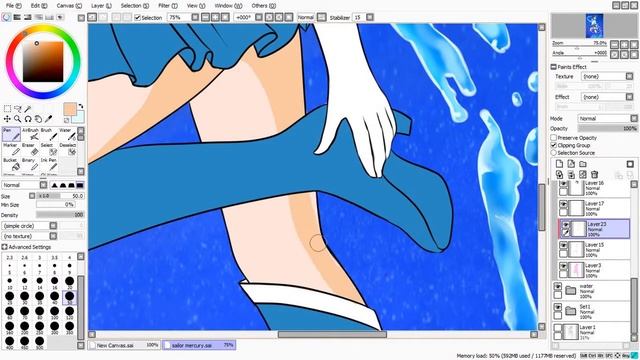Select the Pen tool
The height and width of the screenshot is (360, 640).
(x=11, y=134)
